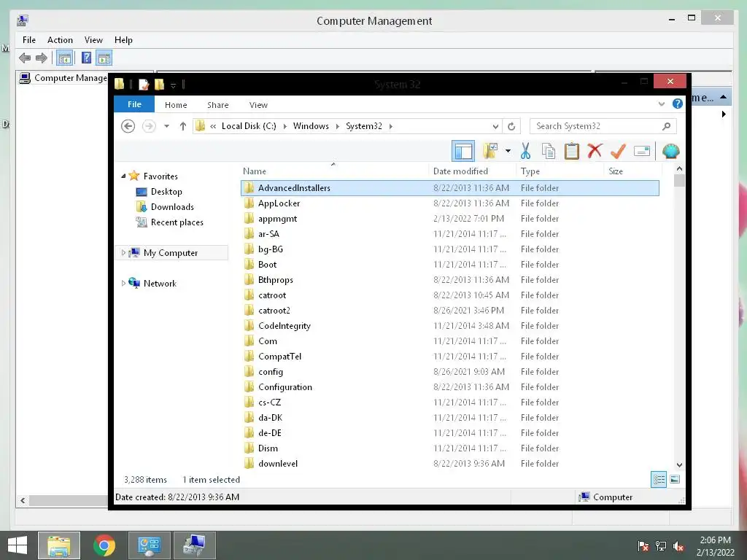Switch to the Home ribbon tab
Screen dimensions: 747x560
click(x=176, y=105)
